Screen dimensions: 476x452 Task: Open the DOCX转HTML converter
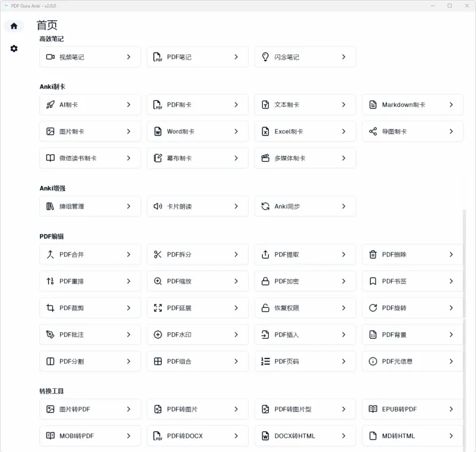305,436
